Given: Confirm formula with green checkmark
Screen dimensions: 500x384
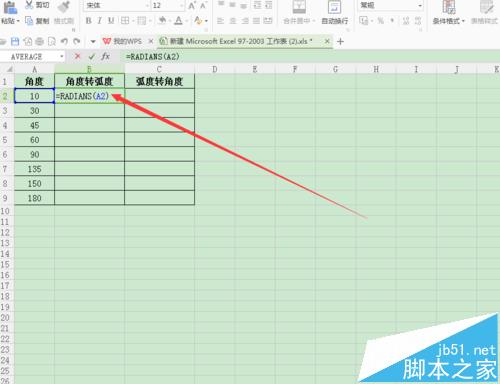Looking at the screenshot, I should coord(91,56).
